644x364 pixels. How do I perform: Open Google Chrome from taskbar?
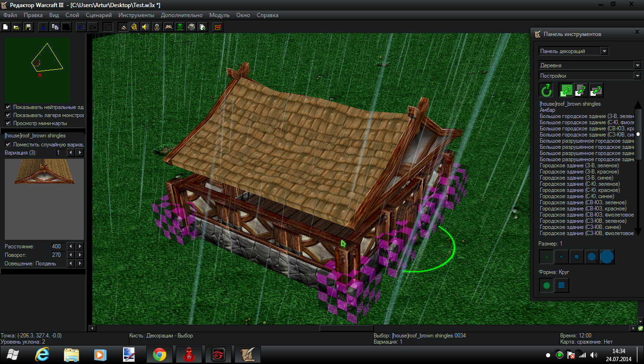pos(159,355)
